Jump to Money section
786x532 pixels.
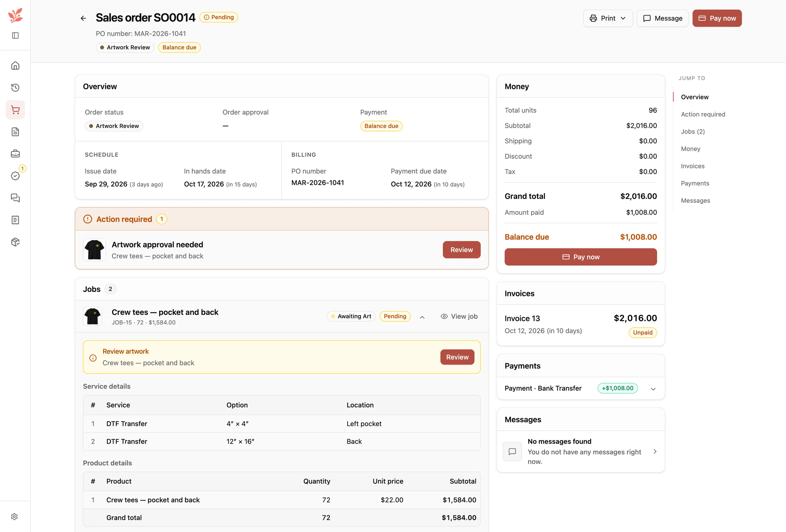click(690, 149)
